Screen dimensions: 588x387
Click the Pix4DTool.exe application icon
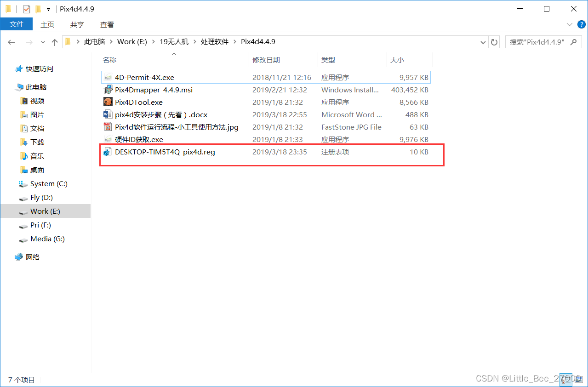[108, 102]
